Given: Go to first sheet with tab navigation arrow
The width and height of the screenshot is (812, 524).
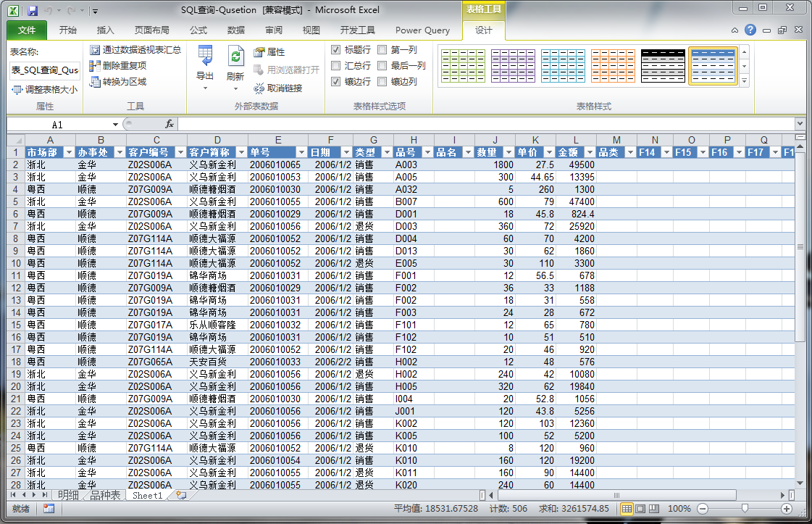Looking at the screenshot, I should click(14, 495).
